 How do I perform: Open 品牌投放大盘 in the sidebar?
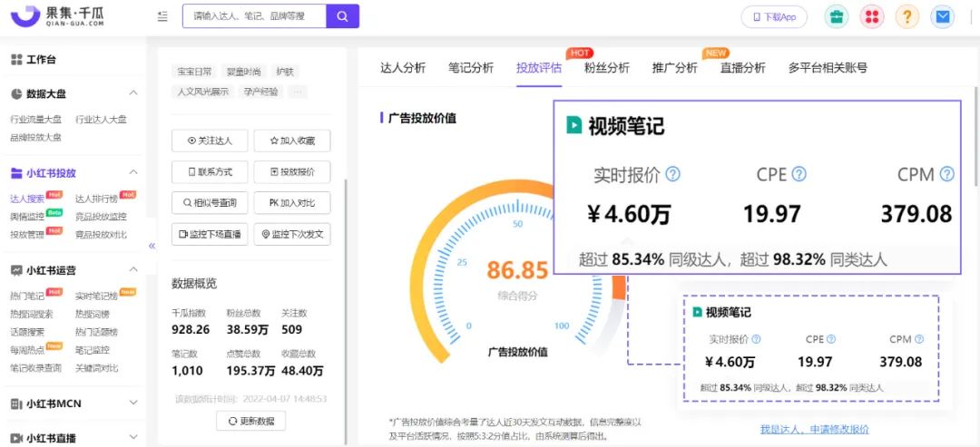tap(35, 137)
